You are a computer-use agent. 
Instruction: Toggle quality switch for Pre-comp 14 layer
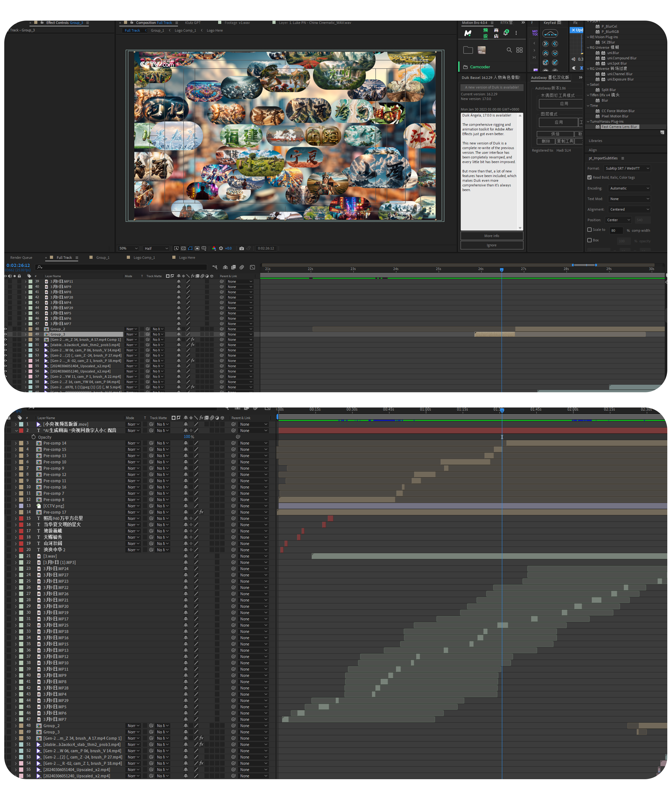pyautogui.click(x=196, y=443)
